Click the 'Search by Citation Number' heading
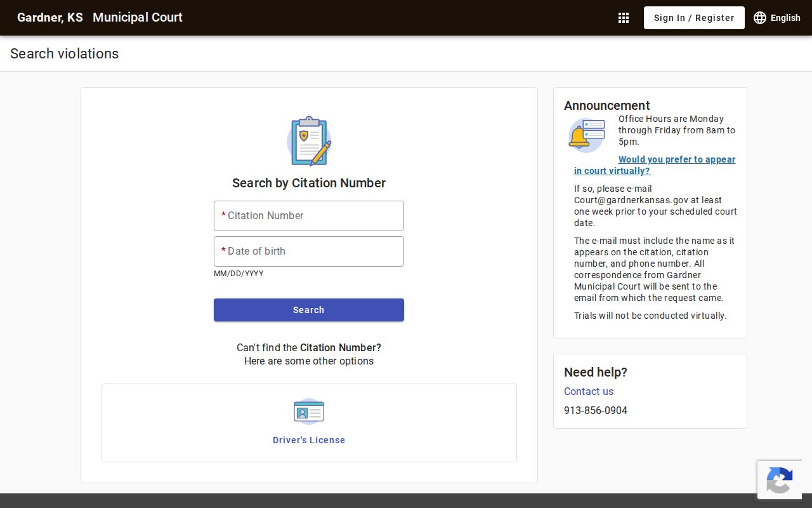 point(309,183)
